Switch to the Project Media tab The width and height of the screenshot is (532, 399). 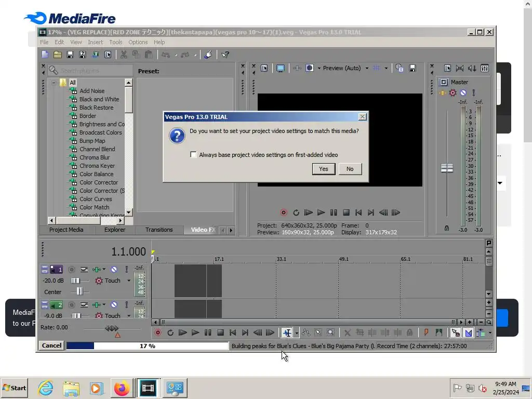click(66, 230)
